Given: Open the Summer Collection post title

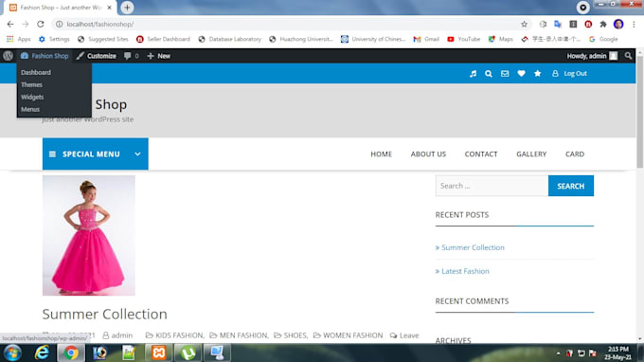Looking at the screenshot, I should pos(105,314).
